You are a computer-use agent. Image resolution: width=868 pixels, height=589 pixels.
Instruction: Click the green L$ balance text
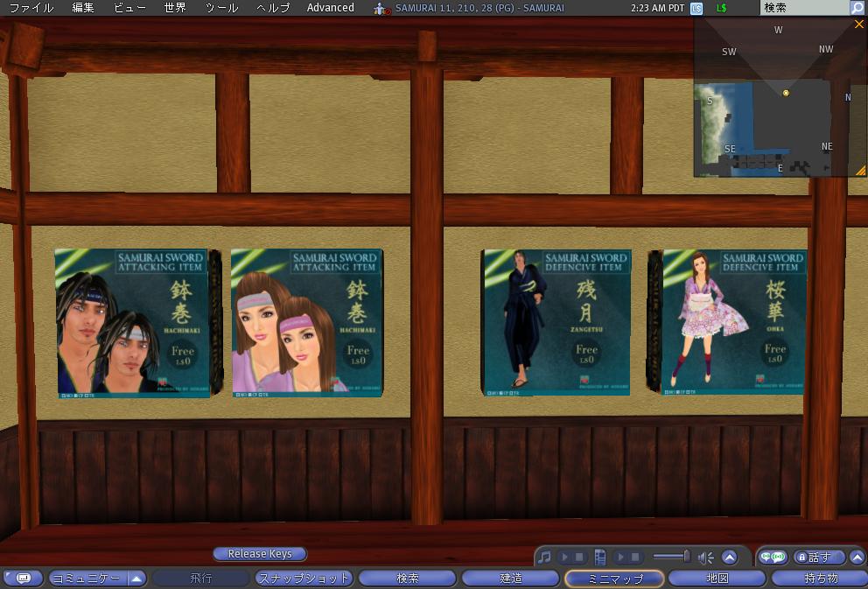[x=721, y=8]
